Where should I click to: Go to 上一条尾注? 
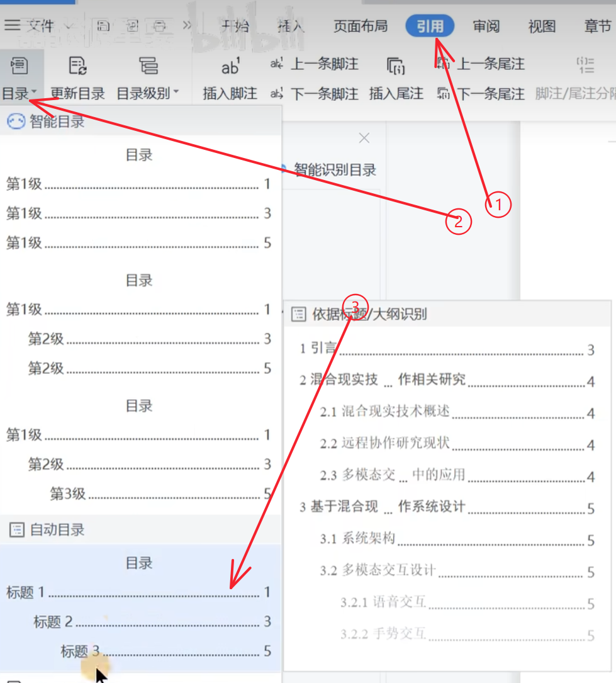(x=491, y=64)
